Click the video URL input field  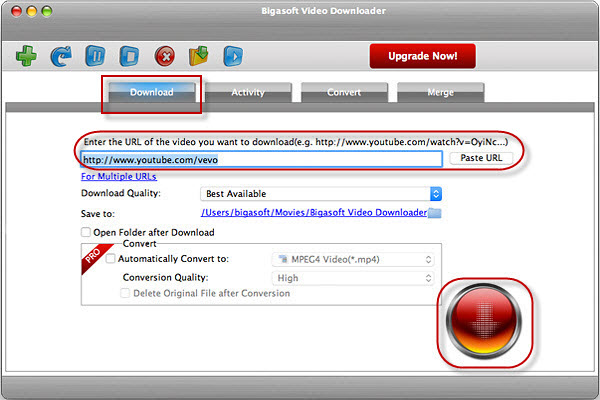[x=261, y=159]
